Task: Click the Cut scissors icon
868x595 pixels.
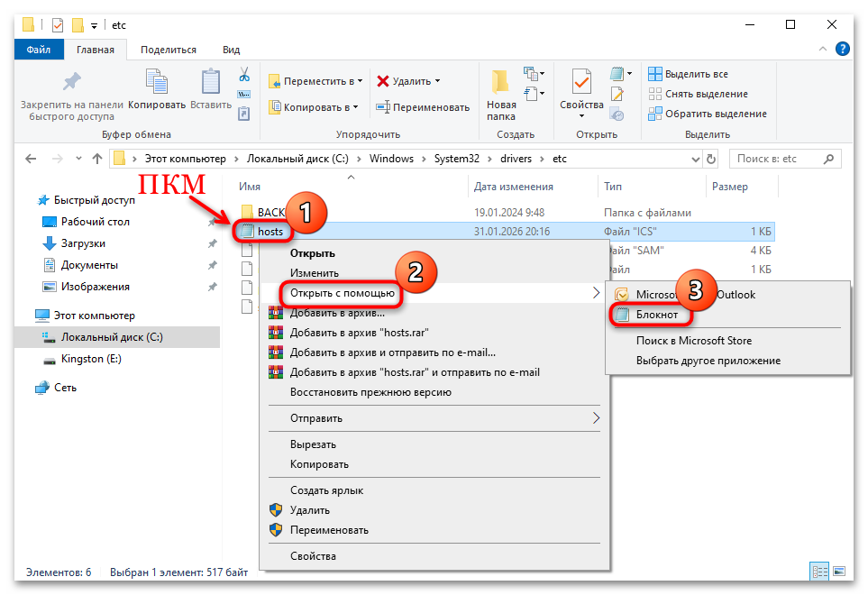Action: [x=244, y=74]
